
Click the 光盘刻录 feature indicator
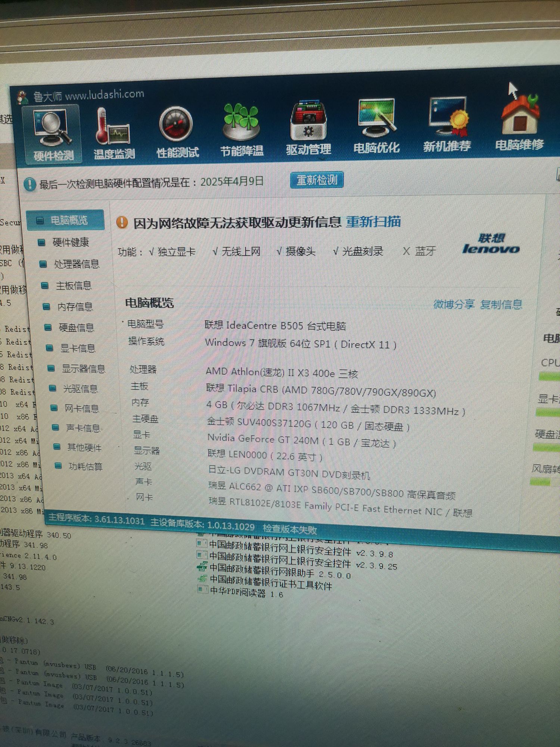(x=358, y=251)
